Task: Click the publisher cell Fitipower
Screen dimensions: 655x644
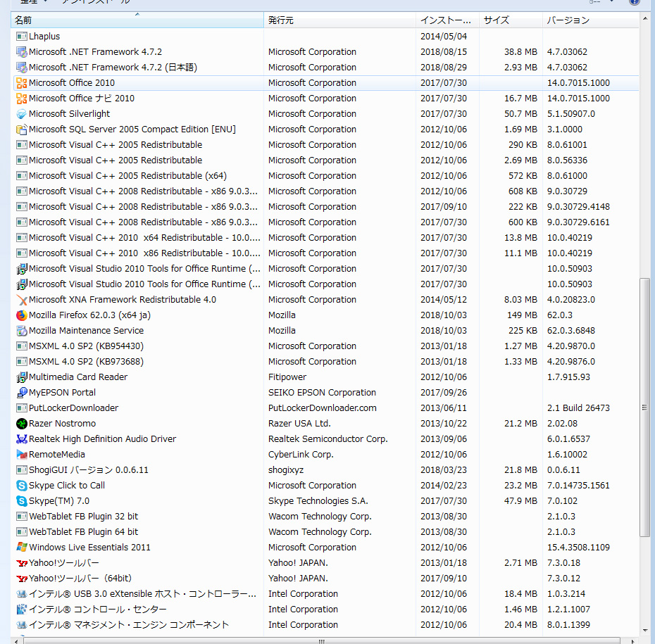Action: [287, 377]
